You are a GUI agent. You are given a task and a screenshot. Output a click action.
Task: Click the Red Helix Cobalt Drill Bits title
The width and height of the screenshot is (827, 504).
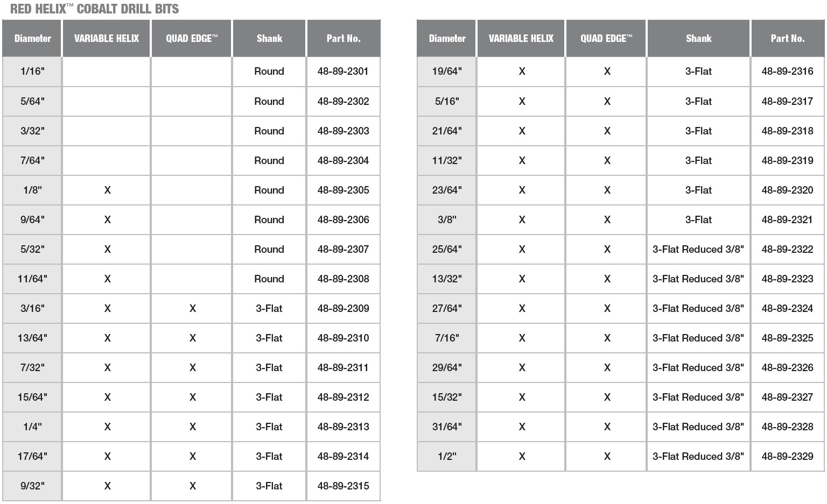click(95, 9)
